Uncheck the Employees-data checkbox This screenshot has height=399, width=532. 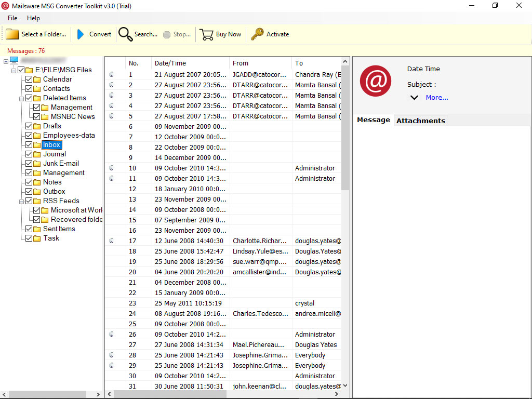(29, 136)
